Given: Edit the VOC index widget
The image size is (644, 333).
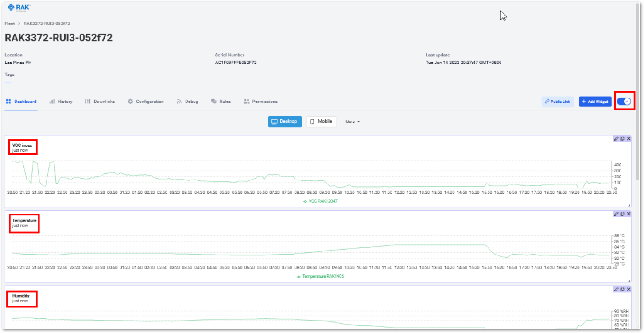Looking at the screenshot, I should [x=616, y=139].
